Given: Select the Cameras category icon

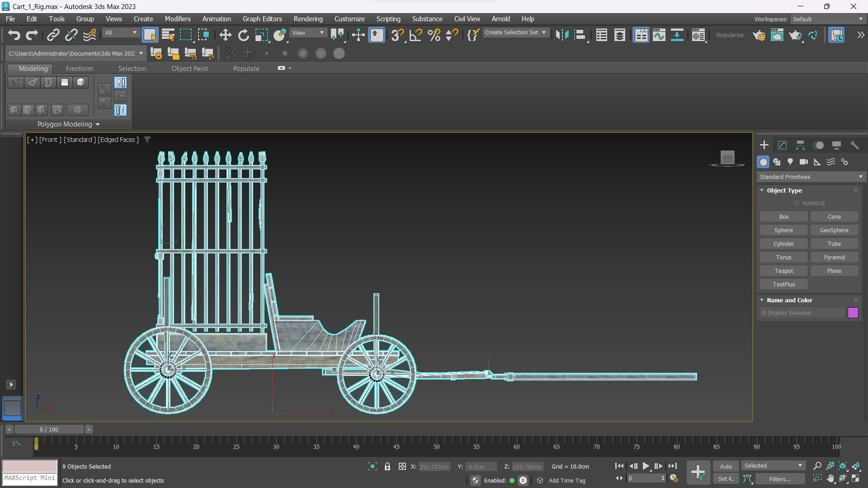Looking at the screenshot, I should click(804, 162).
